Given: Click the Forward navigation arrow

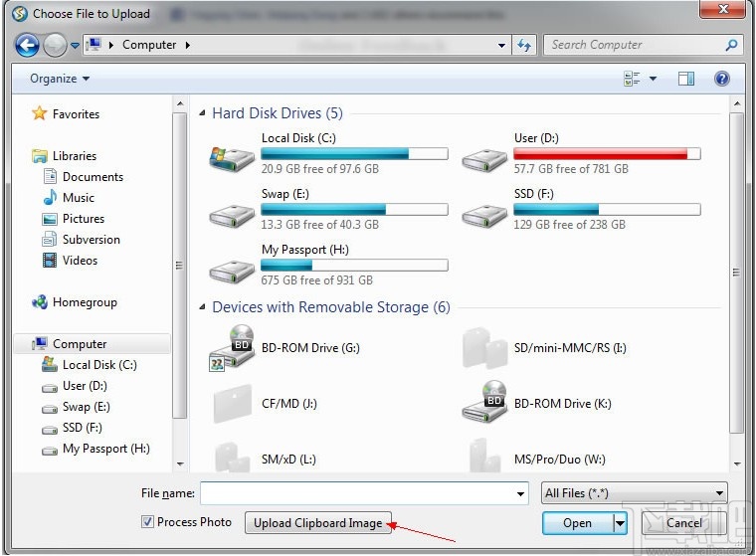Looking at the screenshot, I should [55, 46].
